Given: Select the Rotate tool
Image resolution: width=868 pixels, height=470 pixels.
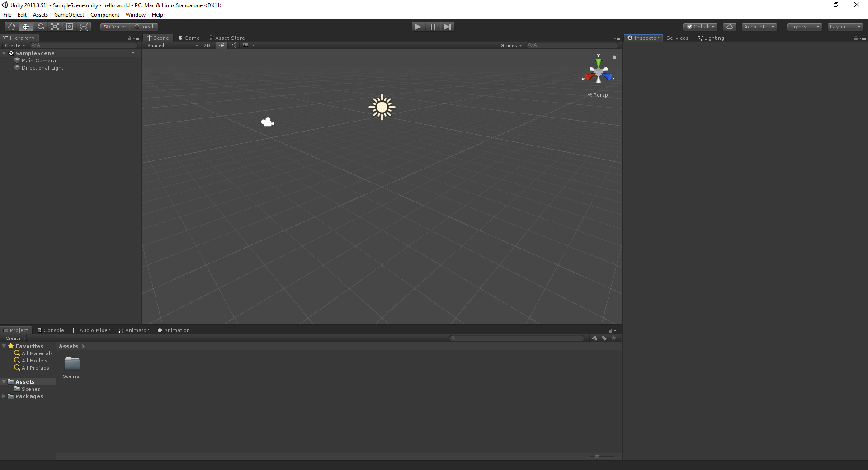Looking at the screenshot, I should [x=40, y=26].
